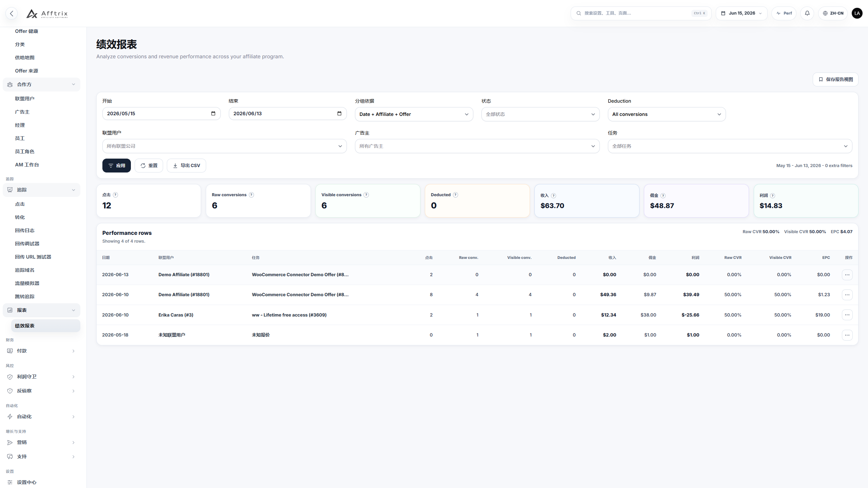Viewport: 868px width, 488px height.
Task: Collapse the 合作方 sidebar section
Action: [x=41, y=84]
